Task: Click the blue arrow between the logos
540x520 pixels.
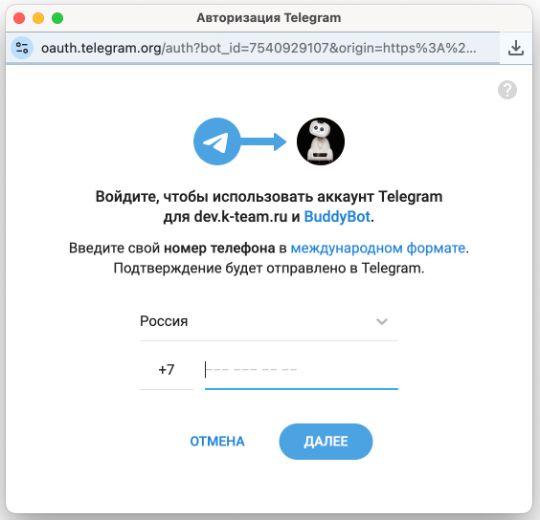Action: (263, 142)
